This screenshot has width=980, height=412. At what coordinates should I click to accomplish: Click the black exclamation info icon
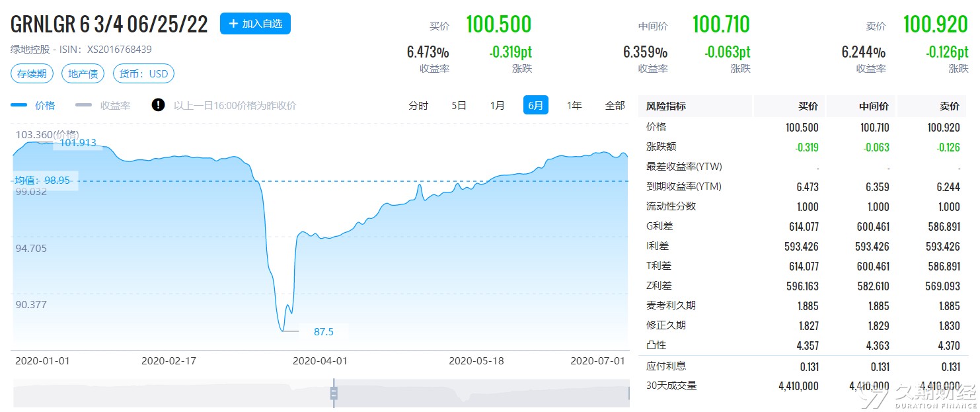coord(158,105)
